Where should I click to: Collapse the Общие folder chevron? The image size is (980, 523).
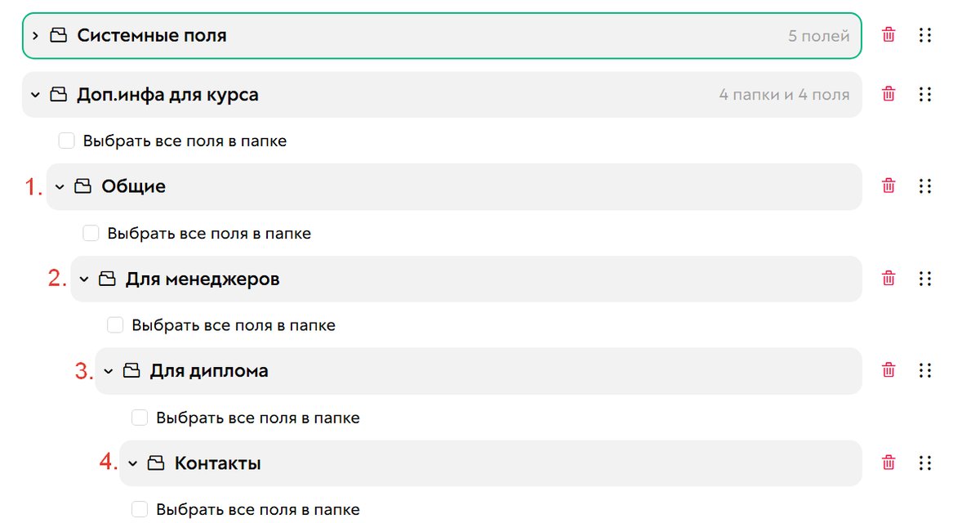(x=60, y=187)
